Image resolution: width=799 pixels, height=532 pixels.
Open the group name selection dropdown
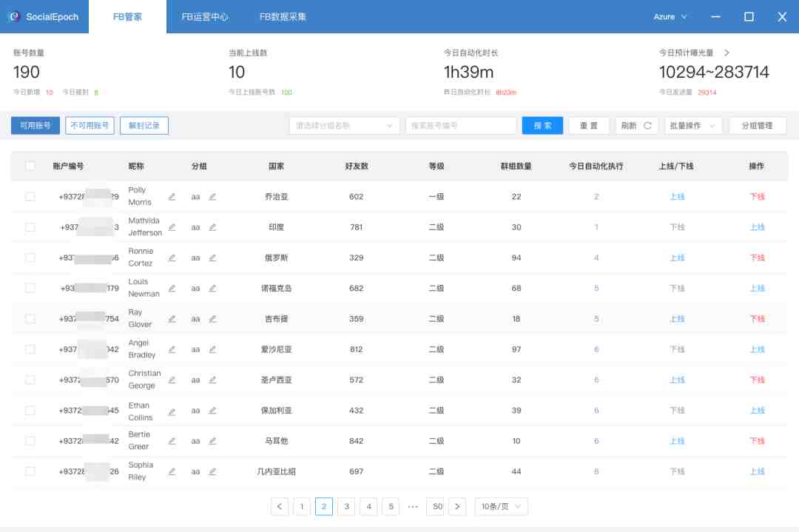tap(344, 126)
